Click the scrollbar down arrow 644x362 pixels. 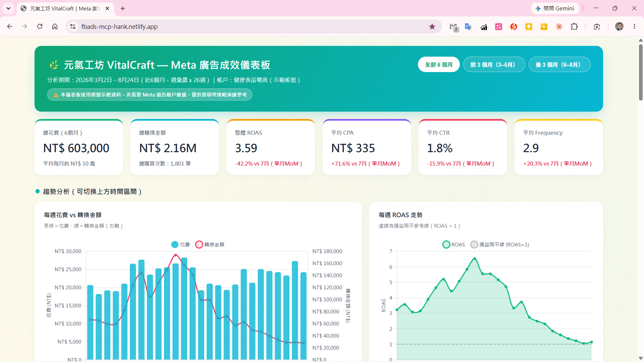coord(641,358)
